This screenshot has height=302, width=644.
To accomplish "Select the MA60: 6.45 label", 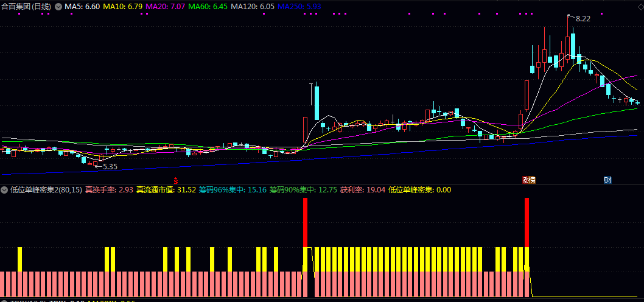I will [208, 7].
